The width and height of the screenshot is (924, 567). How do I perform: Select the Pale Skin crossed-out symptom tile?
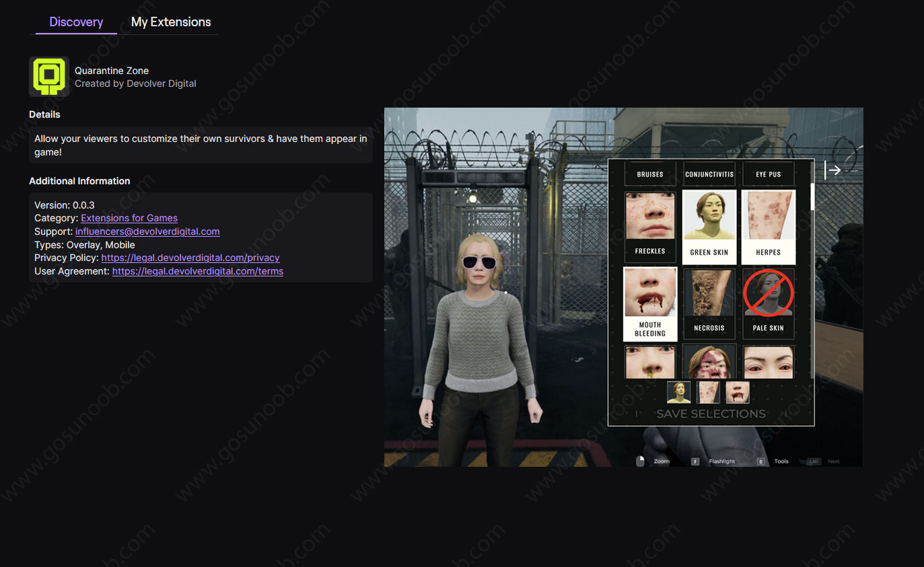(x=768, y=303)
